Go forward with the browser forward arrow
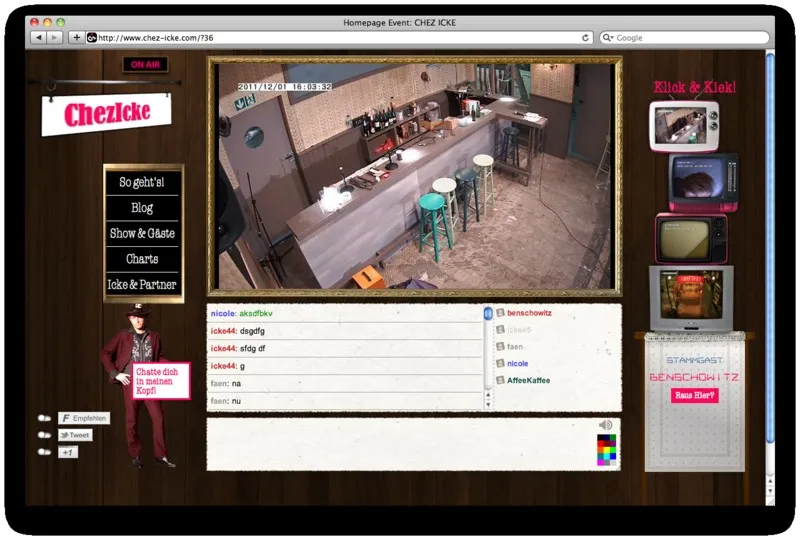Screen dimensions: 800x540 click(x=54, y=37)
